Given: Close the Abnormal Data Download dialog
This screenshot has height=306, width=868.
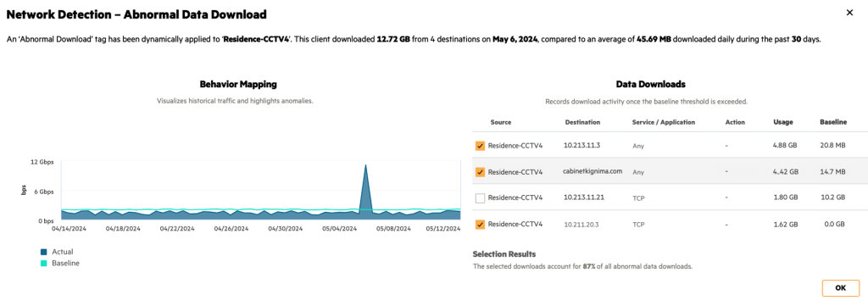Looking at the screenshot, I should [849, 13].
